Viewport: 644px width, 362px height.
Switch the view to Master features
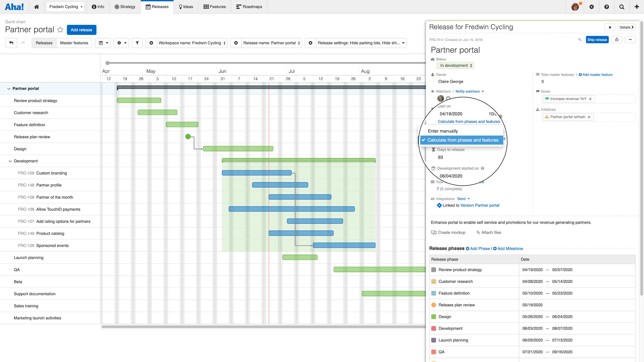(x=74, y=43)
